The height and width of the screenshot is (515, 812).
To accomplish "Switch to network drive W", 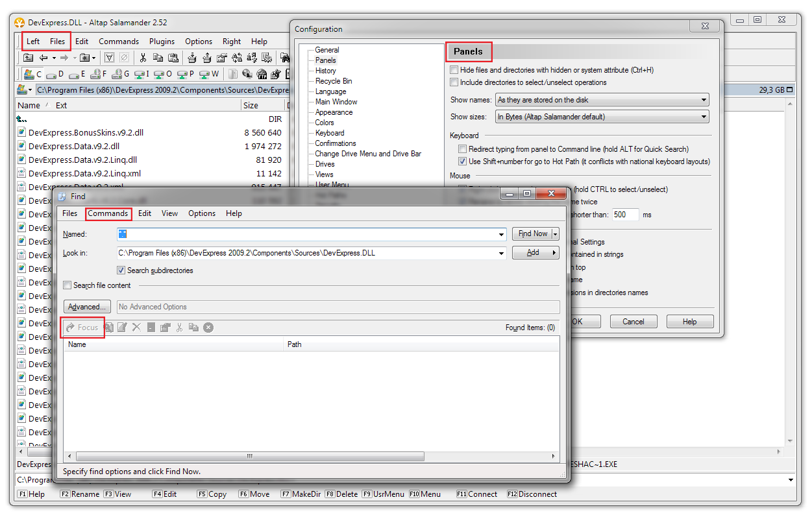I will (209, 74).
